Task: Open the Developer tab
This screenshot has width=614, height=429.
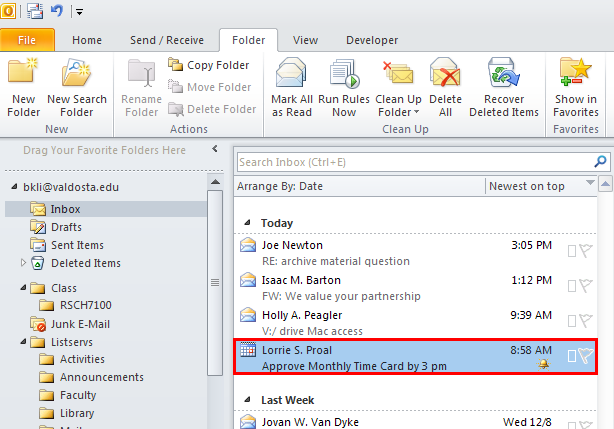Action: 372,40
